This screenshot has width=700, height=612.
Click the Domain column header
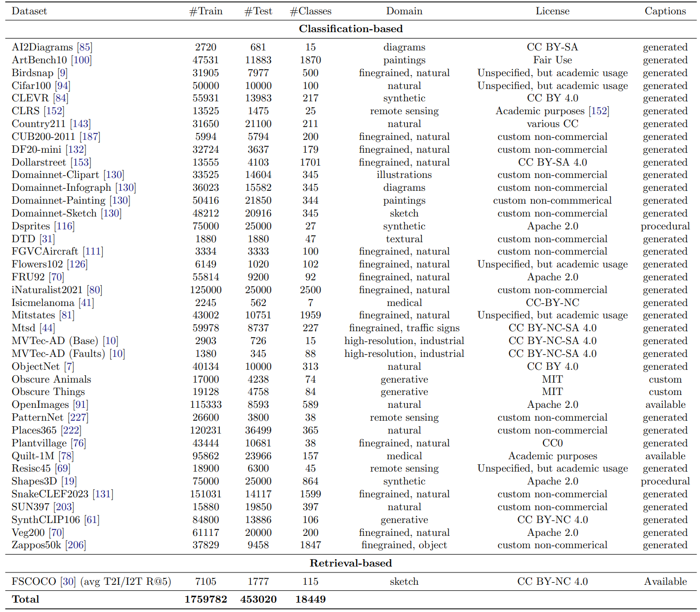click(404, 11)
